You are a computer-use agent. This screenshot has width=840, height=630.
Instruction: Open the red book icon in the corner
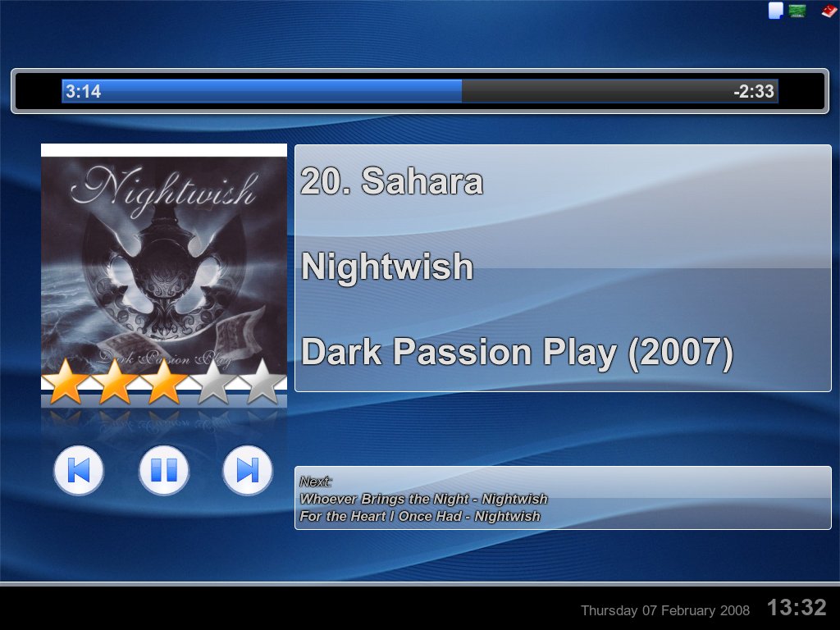point(829,10)
